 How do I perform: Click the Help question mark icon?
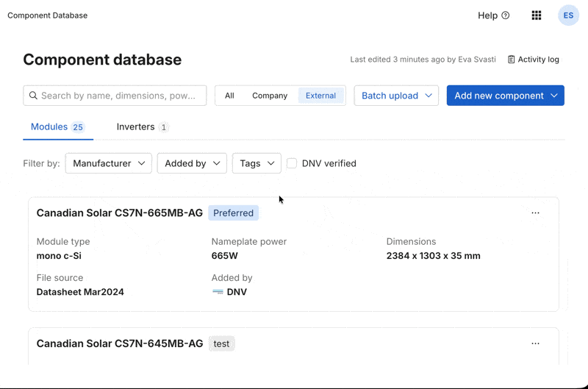[x=506, y=15]
